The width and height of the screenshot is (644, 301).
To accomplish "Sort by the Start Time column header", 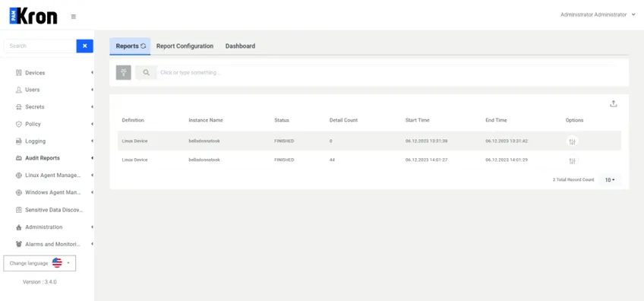I will pos(417,120).
